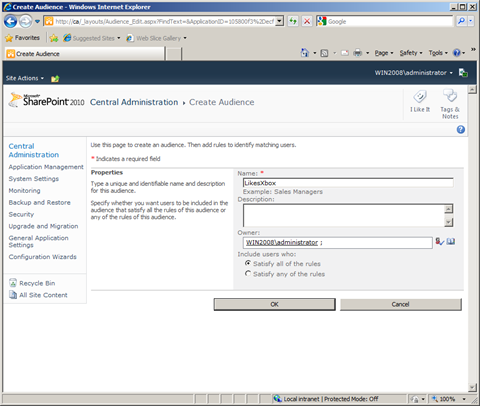Open the WIN2008\administrator user dropdown

pos(413,73)
